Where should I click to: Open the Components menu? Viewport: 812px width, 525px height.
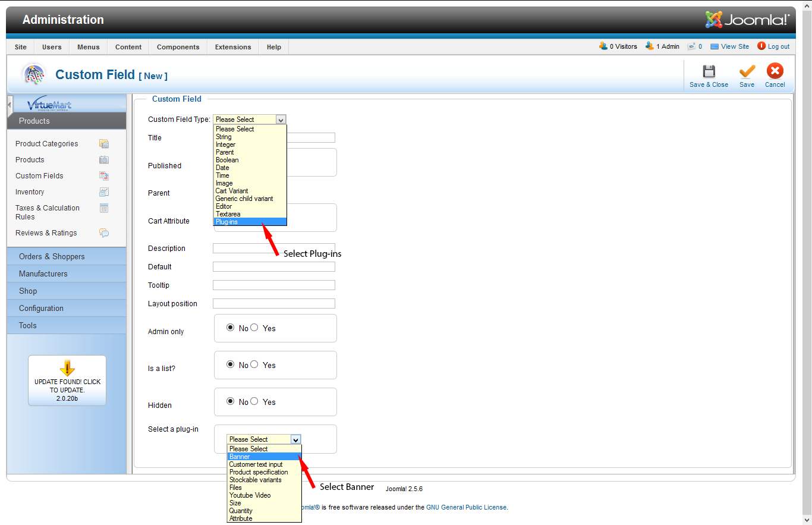point(178,47)
